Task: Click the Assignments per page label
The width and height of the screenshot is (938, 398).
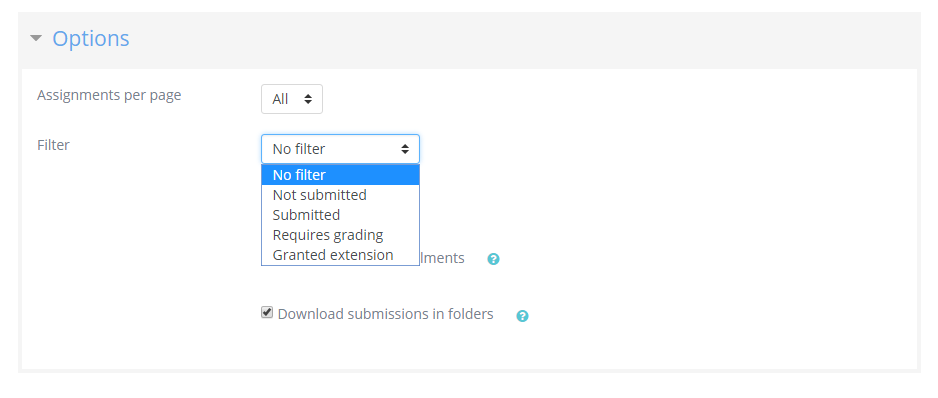Action: tap(109, 95)
